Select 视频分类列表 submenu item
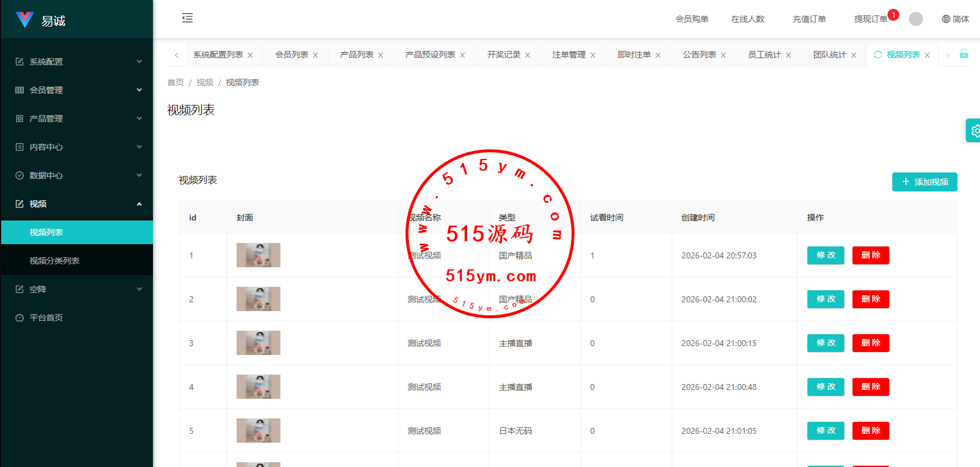Viewport: 980px width, 467px height. (55, 261)
